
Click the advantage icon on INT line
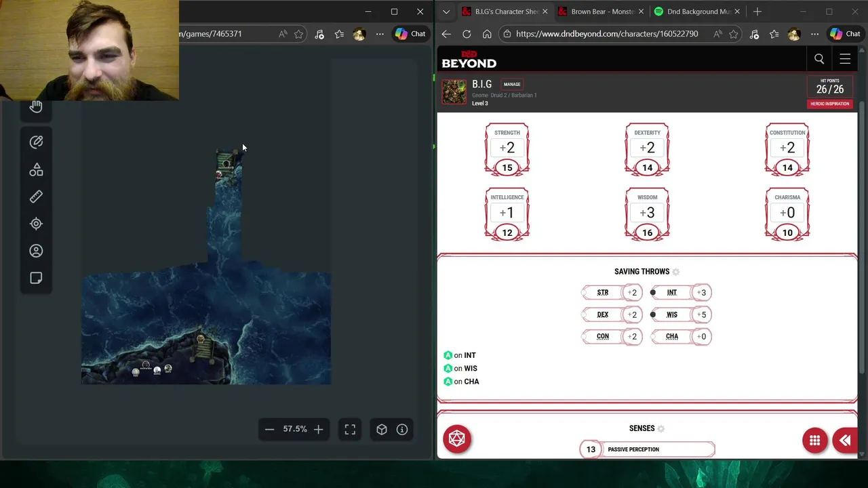pos(448,355)
